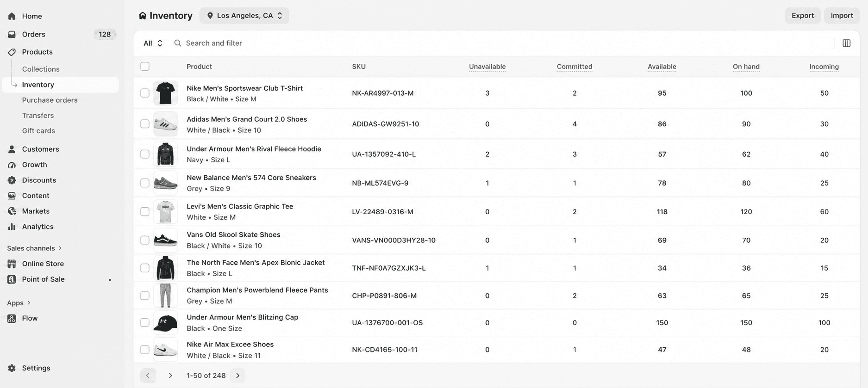This screenshot has height=388, width=868.
Task: Open the All views dropdown
Action: [x=153, y=43]
